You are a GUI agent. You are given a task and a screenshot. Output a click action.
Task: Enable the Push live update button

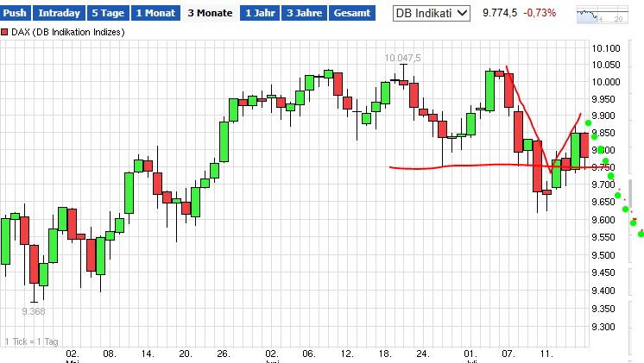pos(15,13)
